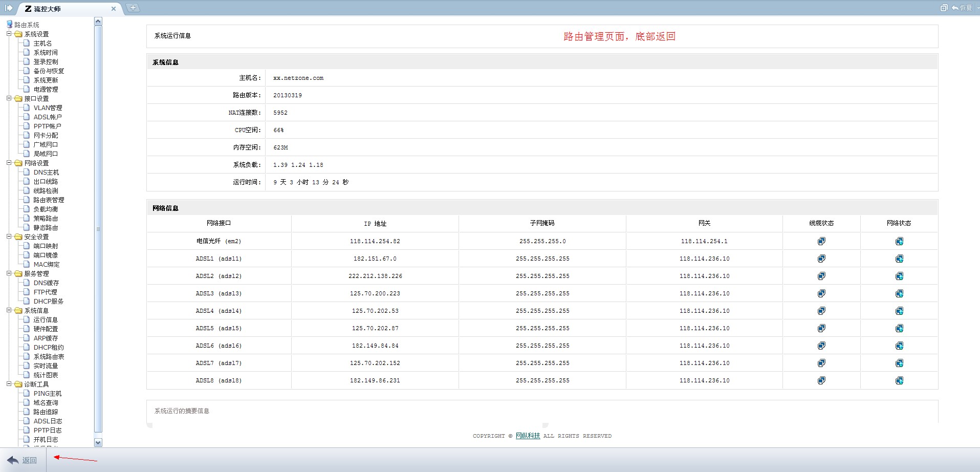The height and width of the screenshot is (472, 980).
Task: Click the cable status icon for ADSL2
Action: pos(821,276)
